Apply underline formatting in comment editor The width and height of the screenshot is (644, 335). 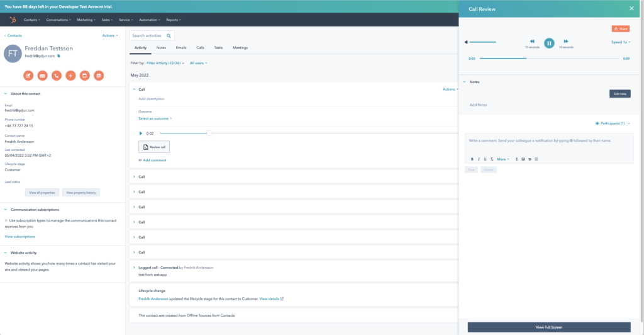(x=485, y=159)
